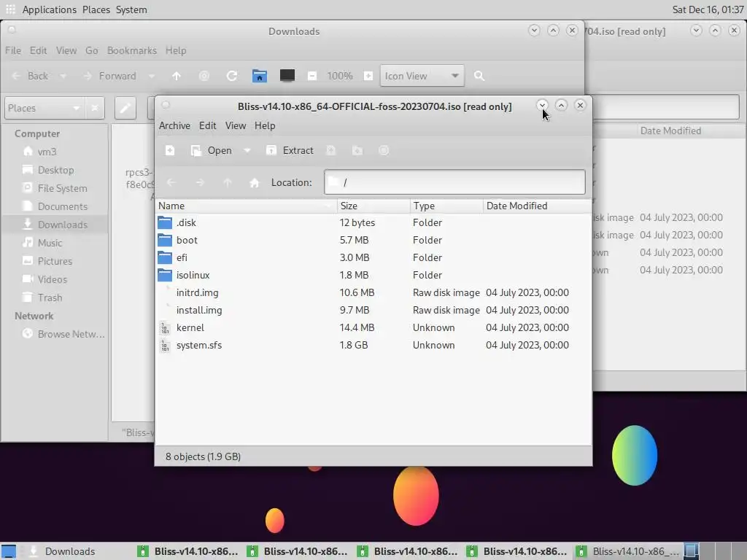Click the up arrow in Downloads toolbar
The width and height of the screenshot is (747, 560).
pos(177,76)
